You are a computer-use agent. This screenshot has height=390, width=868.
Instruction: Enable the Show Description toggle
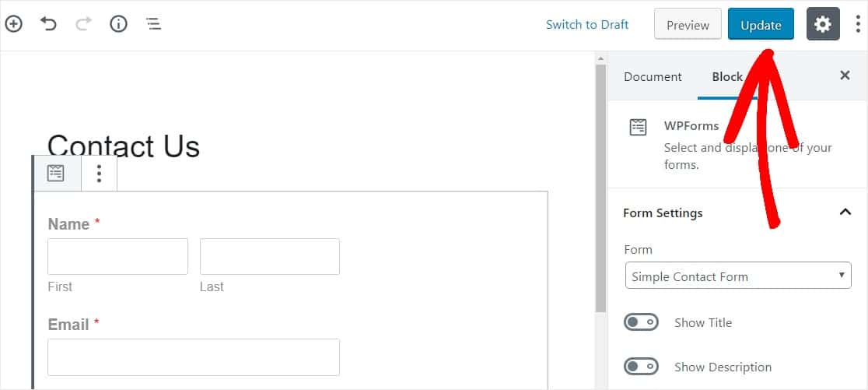641,367
